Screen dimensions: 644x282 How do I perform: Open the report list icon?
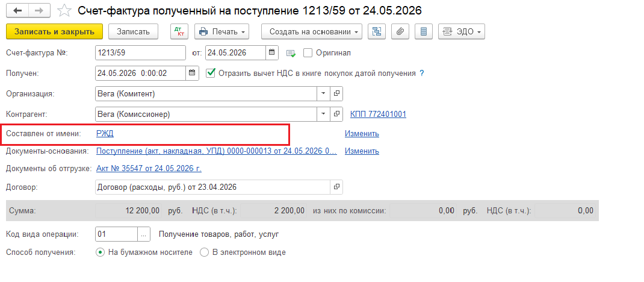coord(424,32)
